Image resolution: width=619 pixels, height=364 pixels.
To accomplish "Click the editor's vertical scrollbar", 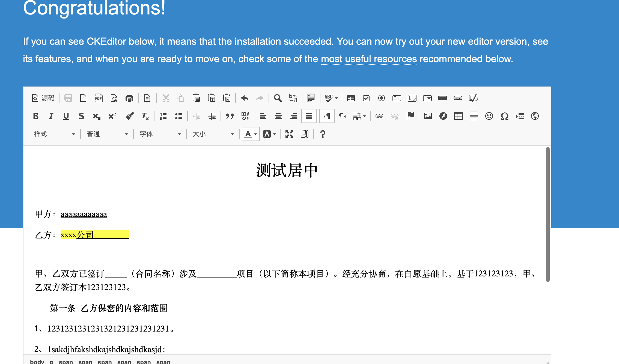I will coord(547,214).
